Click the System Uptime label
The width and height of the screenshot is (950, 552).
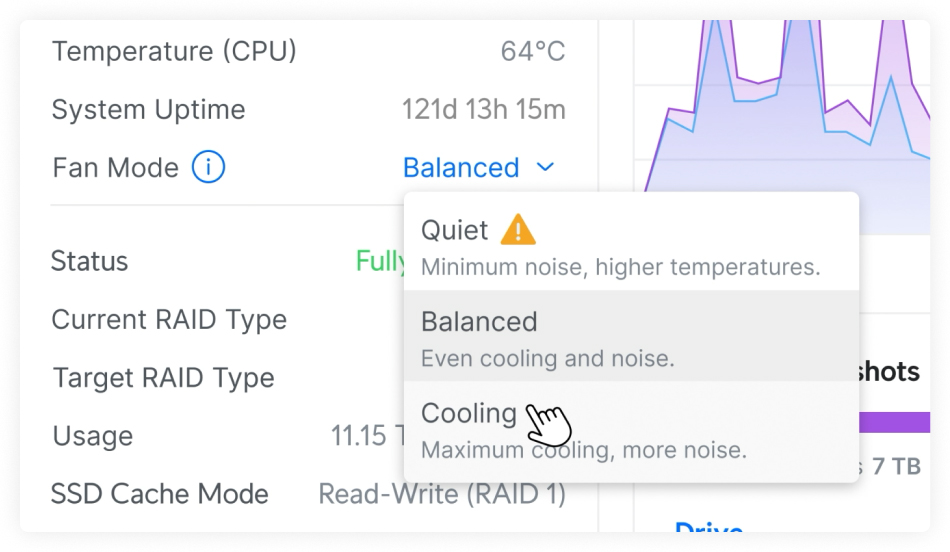click(x=148, y=110)
